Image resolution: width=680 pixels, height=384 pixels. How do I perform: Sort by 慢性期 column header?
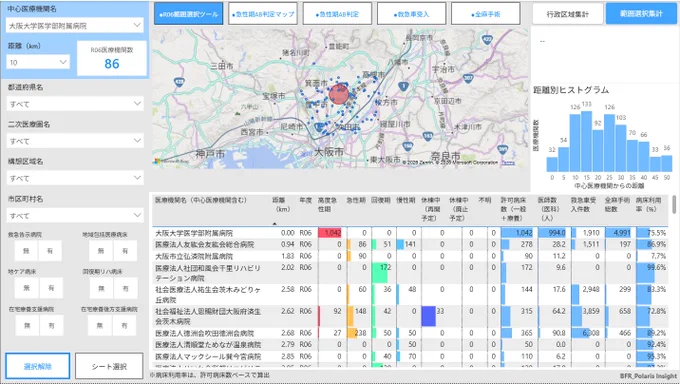(405, 200)
